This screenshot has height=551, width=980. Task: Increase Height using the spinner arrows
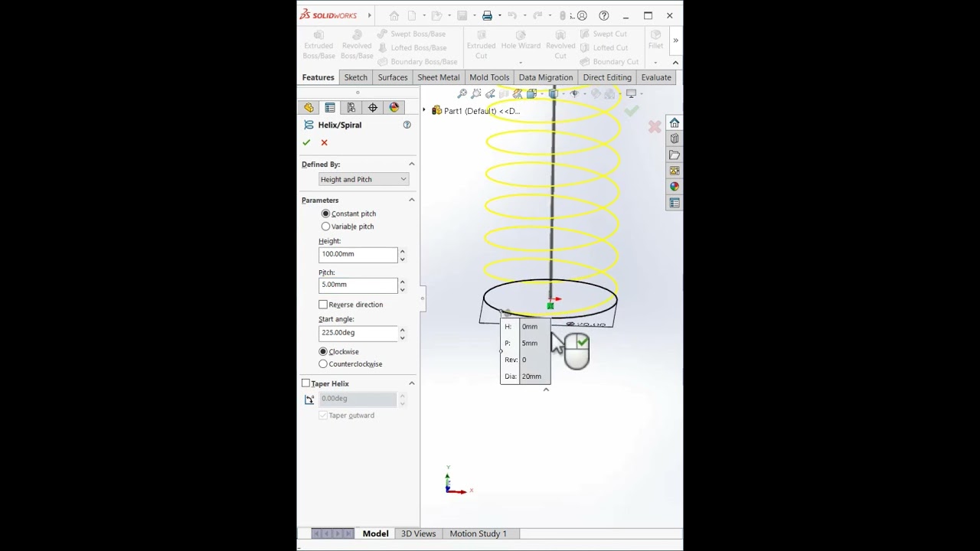pyautogui.click(x=402, y=251)
